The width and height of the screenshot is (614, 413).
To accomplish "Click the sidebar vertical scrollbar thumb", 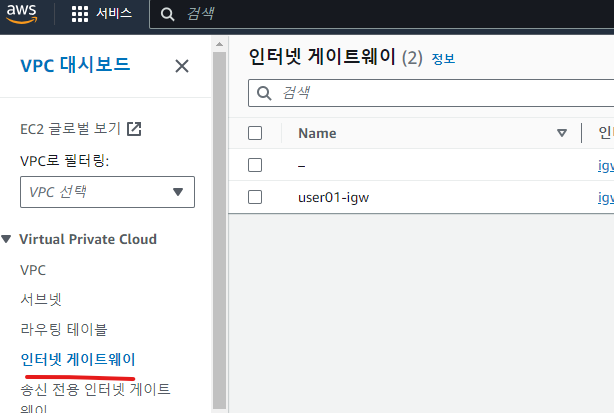I will point(220,230).
